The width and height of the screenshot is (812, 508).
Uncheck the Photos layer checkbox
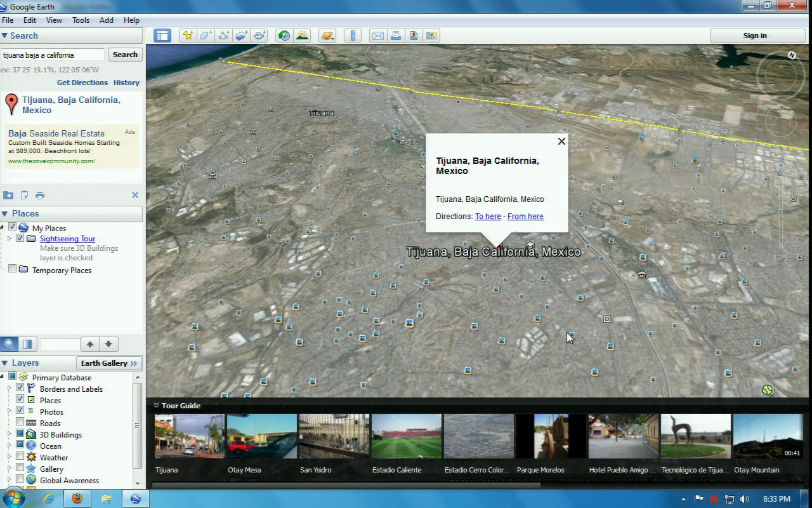click(x=20, y=411)
